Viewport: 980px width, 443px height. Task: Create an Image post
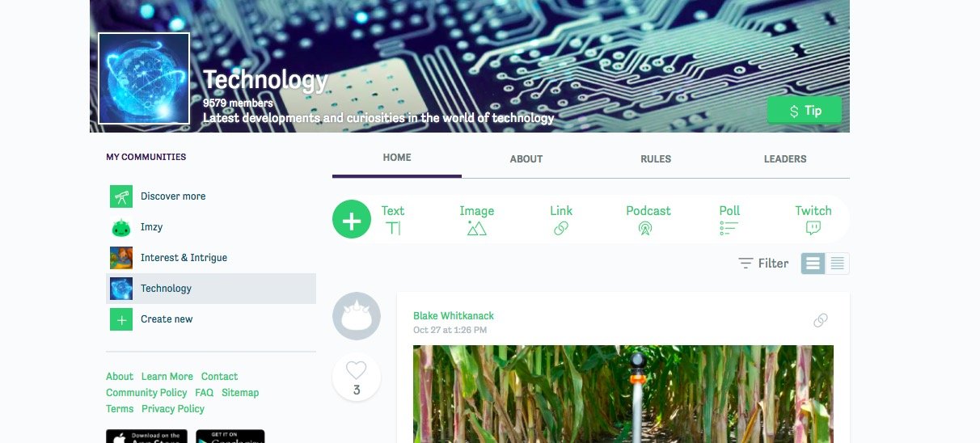click(x=477, y=219)
